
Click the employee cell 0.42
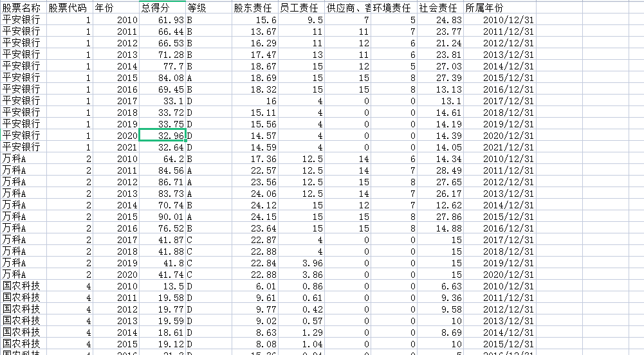[x=302, y=309]
